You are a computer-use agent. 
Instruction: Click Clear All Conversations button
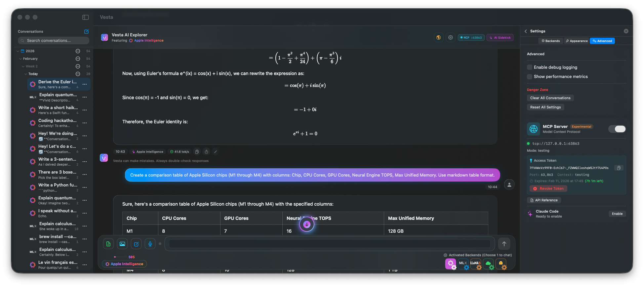550,98
